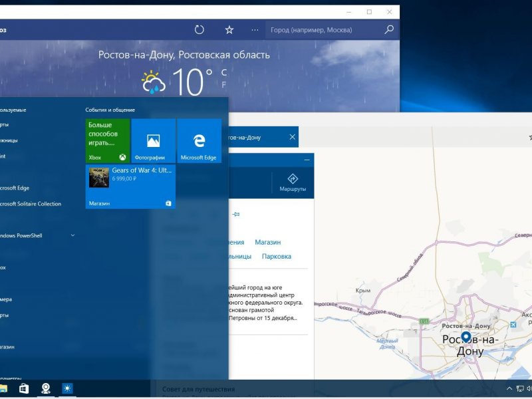532x399 pixels.
Task: Open Маршруты directions in Maps
Action: tap(293, 184)
